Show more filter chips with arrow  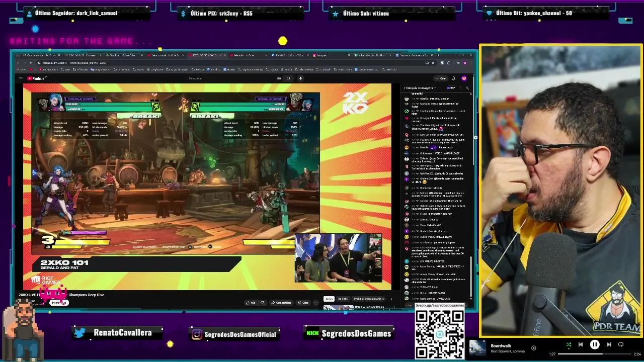coord(391,299)
